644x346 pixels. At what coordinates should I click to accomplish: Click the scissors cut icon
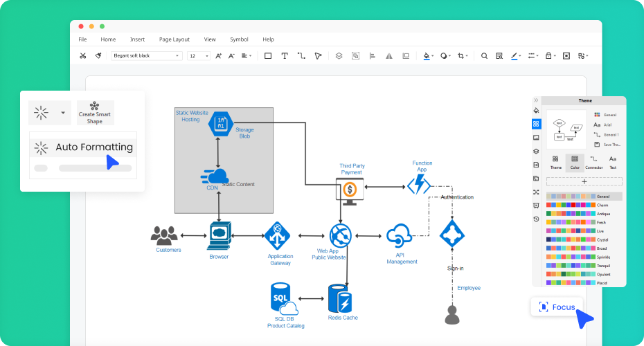(83, 56)
